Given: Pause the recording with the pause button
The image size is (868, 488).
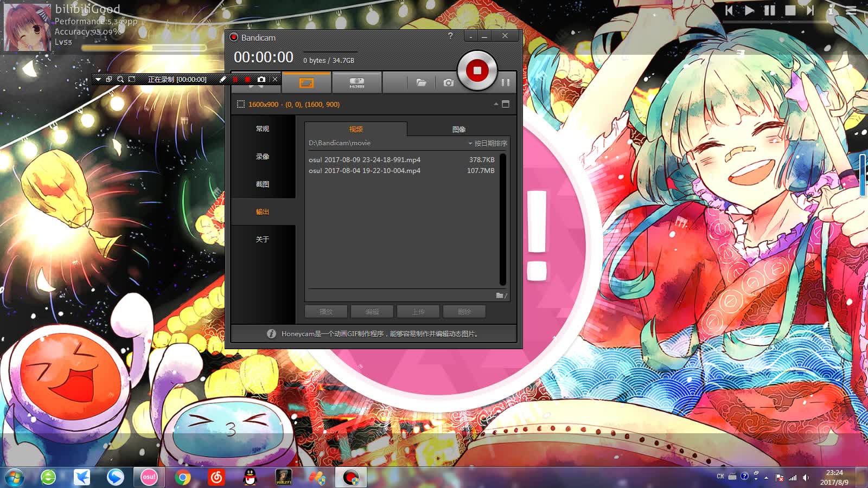Looking at the screenshot, I should point(505,82).
